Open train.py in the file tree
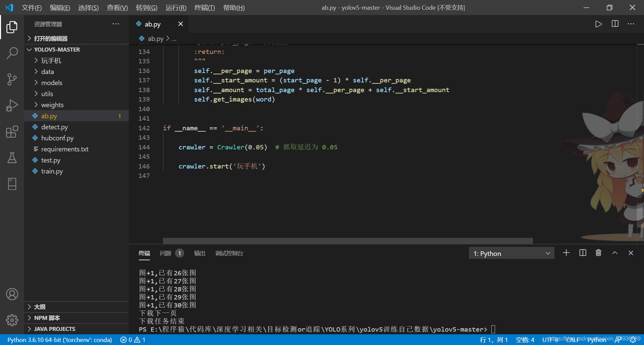Screen dimensions: 644x345 click(x=76, y=171)
